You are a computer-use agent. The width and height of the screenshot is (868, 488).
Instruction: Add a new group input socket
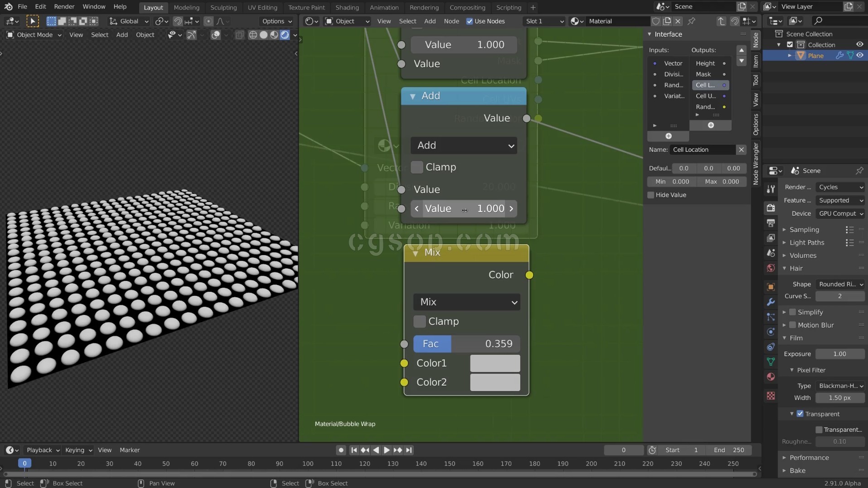click(668, 136)
